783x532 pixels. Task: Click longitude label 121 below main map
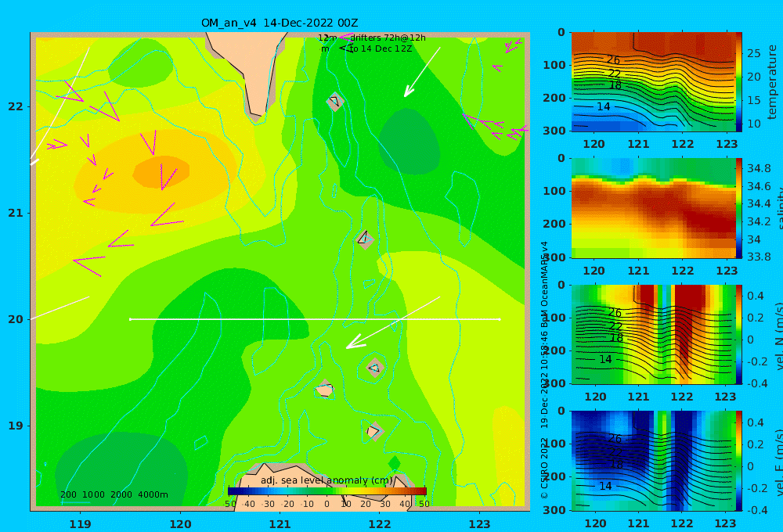coord(280,524)
